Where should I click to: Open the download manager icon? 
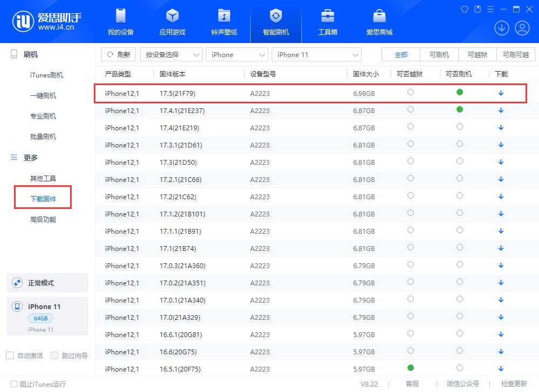click(502, 27)
